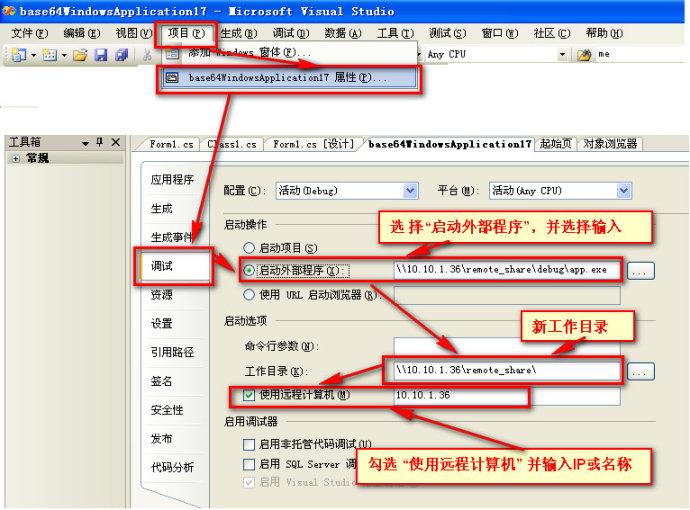Image resolution: width=690 pixels, height=510 pixels.
Task: Select 使用 URL 启动浏览器 radio button
Action: point(249,295)
